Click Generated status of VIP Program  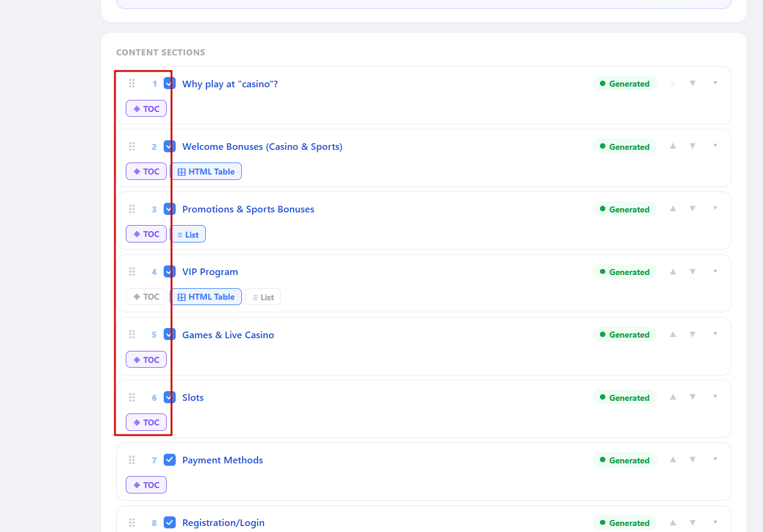(x=625, y=272)
